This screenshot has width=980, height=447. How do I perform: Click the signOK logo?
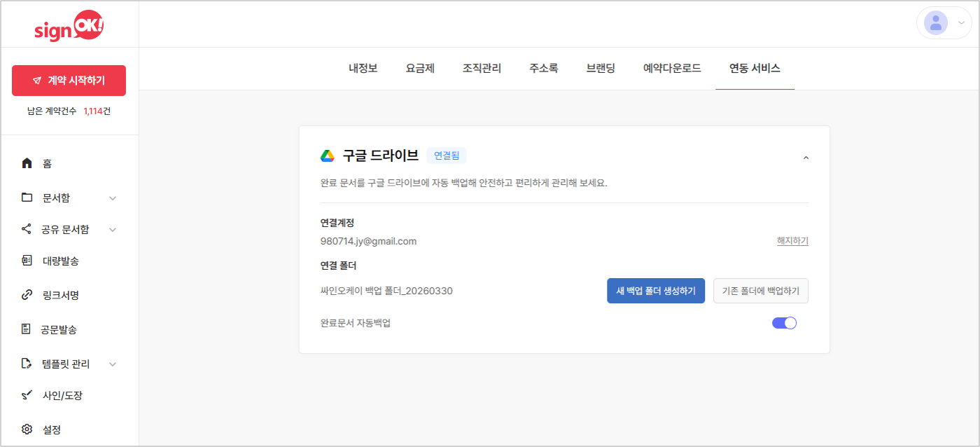point(69,26)
